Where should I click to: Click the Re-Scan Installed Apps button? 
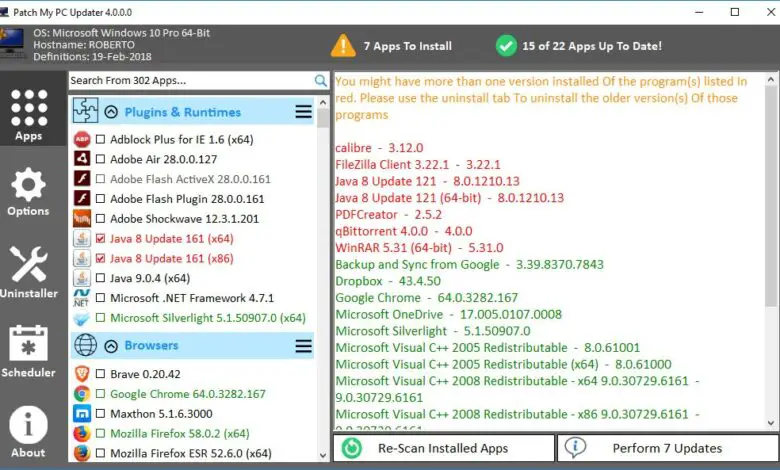click(444, 448)
